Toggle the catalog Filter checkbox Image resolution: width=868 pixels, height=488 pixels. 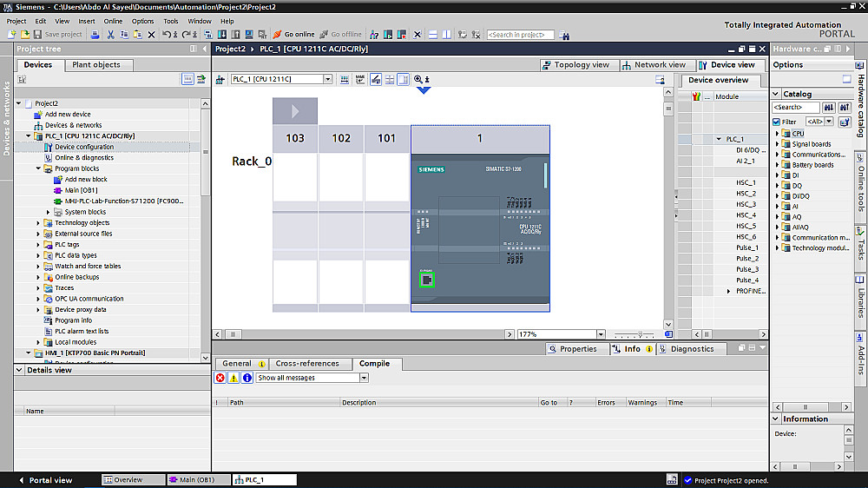pos(776,122)
